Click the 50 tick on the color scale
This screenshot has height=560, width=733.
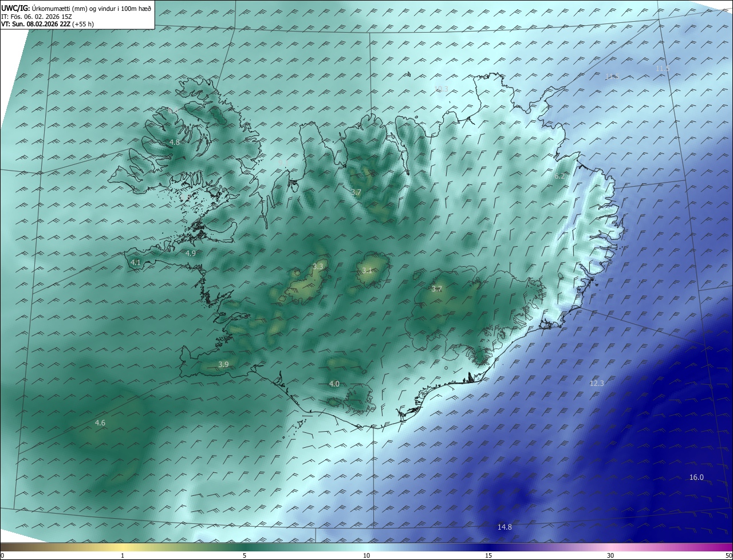click(x=728, y=555)
